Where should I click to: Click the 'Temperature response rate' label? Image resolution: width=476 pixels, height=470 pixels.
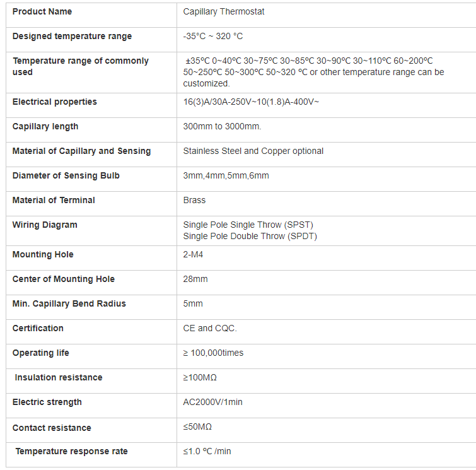point(71,451)
